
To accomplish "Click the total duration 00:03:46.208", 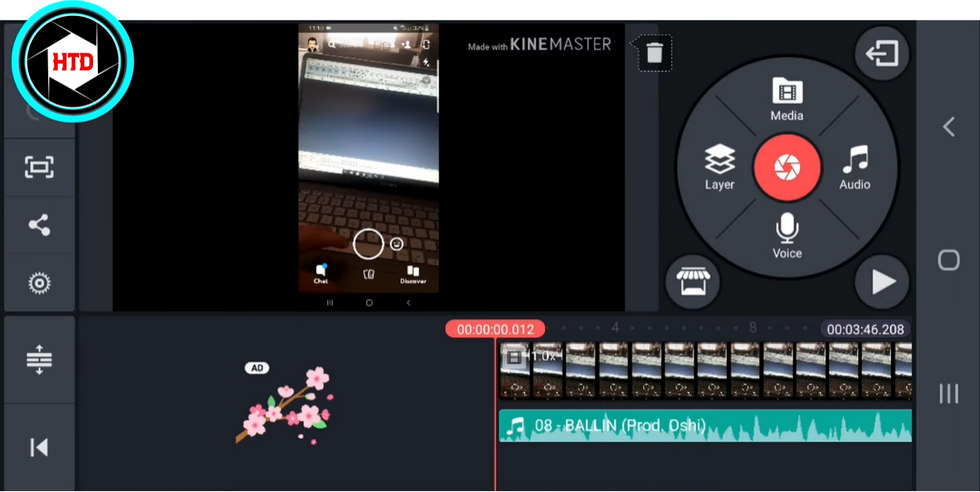I will point(865,329).
